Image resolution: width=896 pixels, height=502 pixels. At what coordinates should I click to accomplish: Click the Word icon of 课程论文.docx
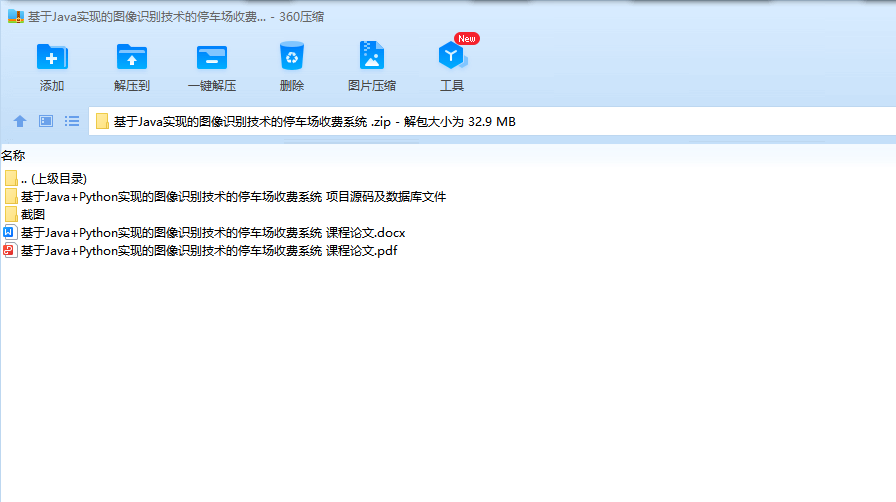[x=10, y=233]
